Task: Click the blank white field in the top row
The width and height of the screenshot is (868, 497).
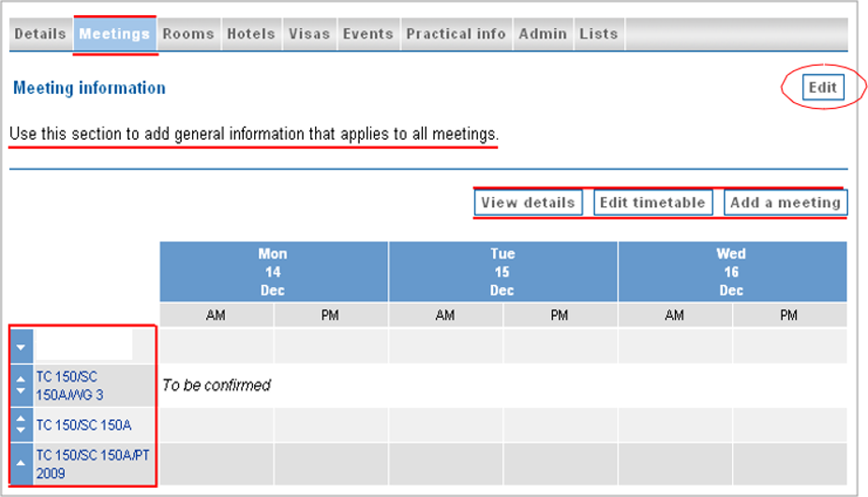Action: 84,345
